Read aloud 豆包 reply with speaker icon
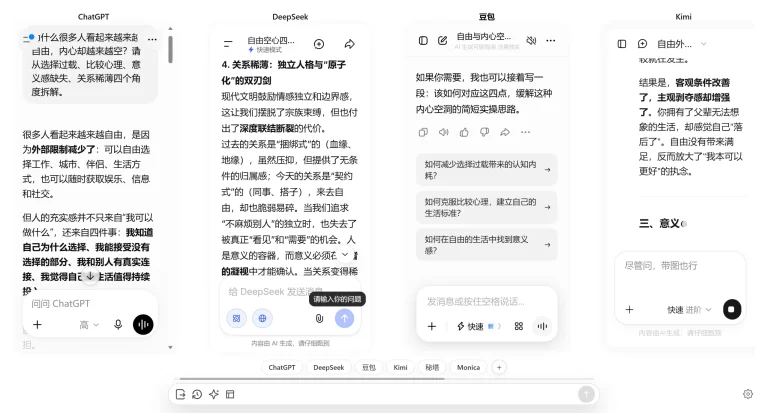This screenshot has height=413, width=768. point(444,132)
